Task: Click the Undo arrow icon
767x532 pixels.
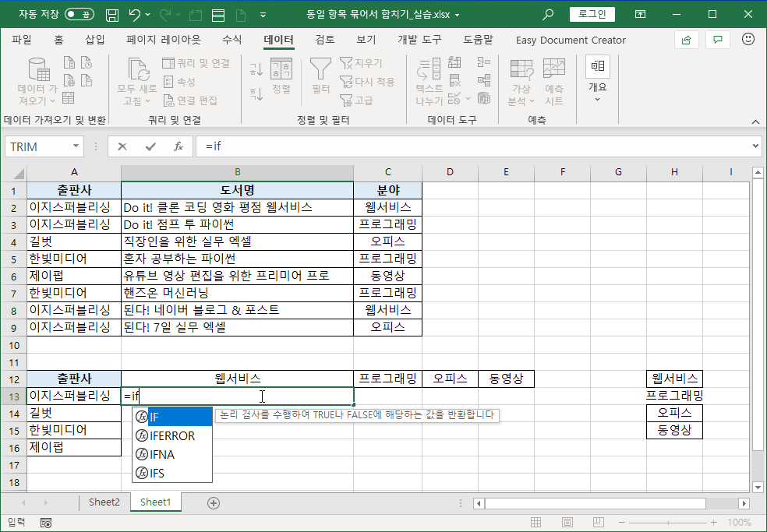Action: pyautogui.click(x=135, y=15)
